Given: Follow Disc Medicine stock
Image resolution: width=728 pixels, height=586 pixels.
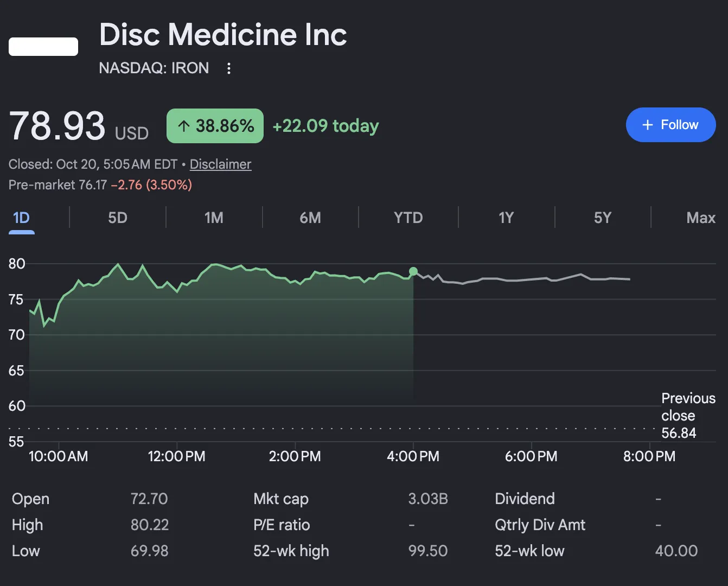Looking at the screenshot, I should point(671,125).
